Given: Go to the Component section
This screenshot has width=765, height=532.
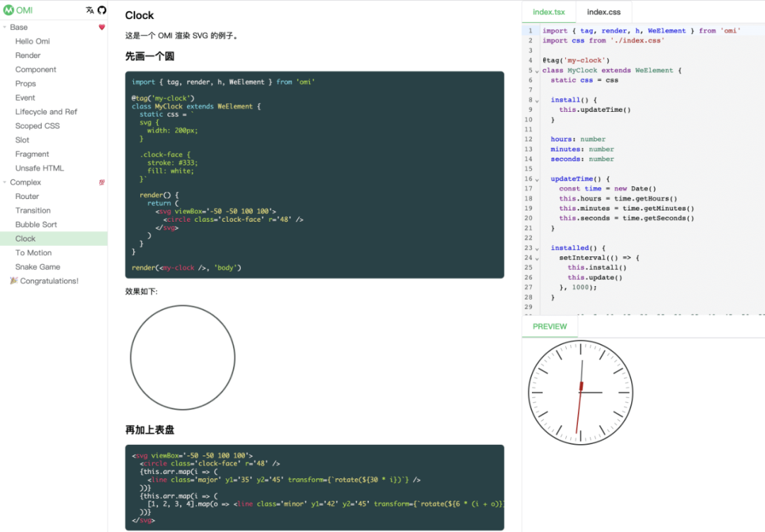Looking at the screenshot, I should [x=35, y=70].
